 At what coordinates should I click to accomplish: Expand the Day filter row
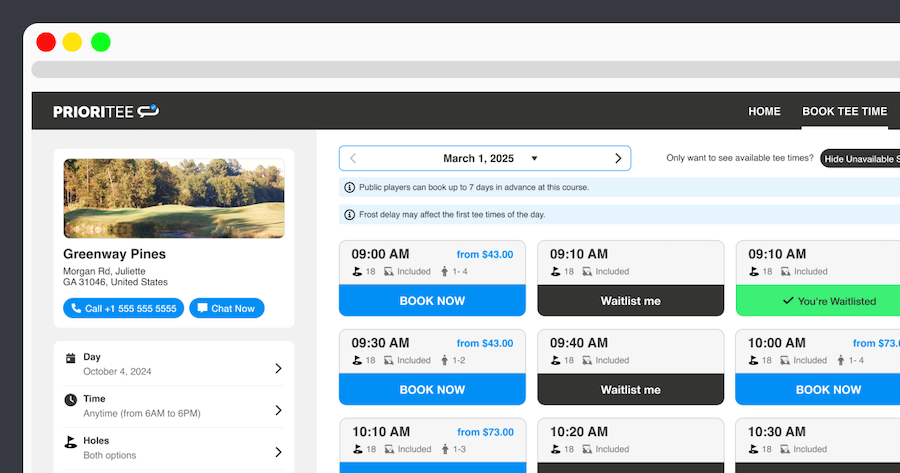[x=278, y=368]
